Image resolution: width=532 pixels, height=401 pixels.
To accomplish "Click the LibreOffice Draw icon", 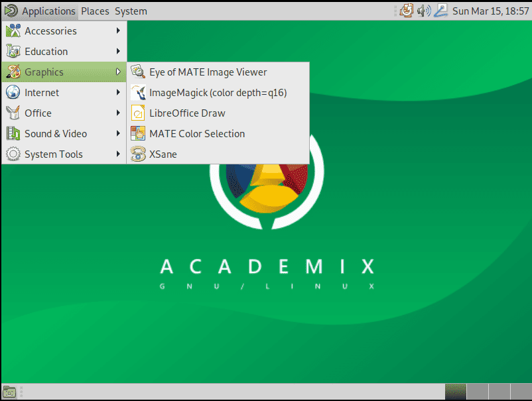I will (x=138, y=113).
